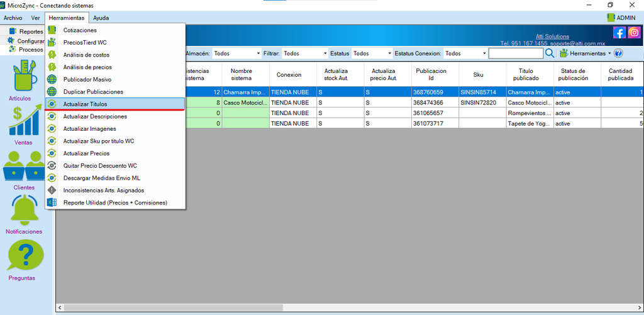Image resolution: width=644 pixels, height=315 pixels.
Task: Select the Rompevientos title cell
Action: click(530, 113)
